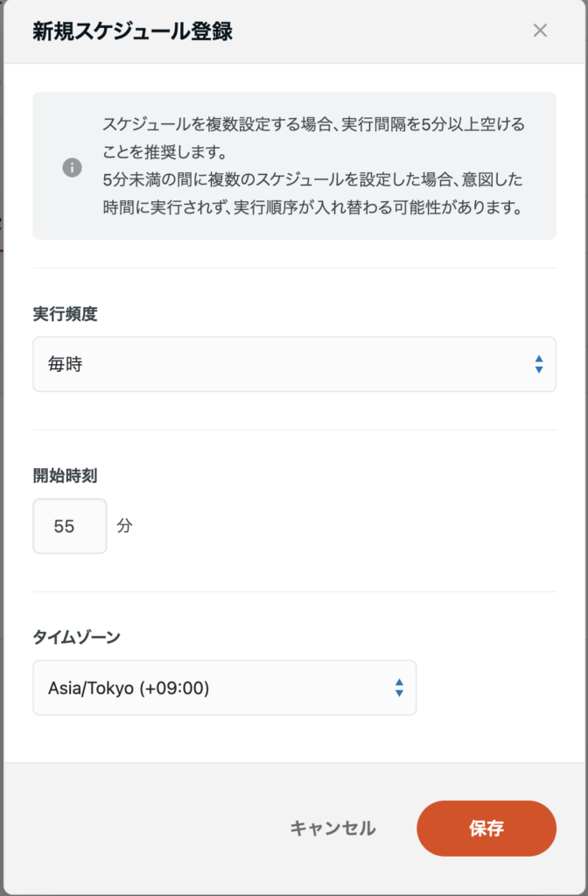Open the Asia/Tokyo timezone dropdown
The image size is (588, 896).
point(224,688)
